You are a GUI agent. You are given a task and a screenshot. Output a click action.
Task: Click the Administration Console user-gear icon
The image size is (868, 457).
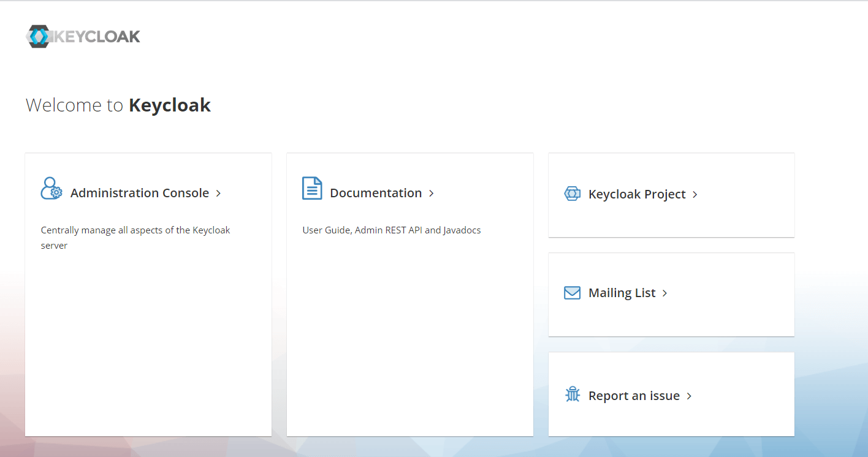coord(51,188)
